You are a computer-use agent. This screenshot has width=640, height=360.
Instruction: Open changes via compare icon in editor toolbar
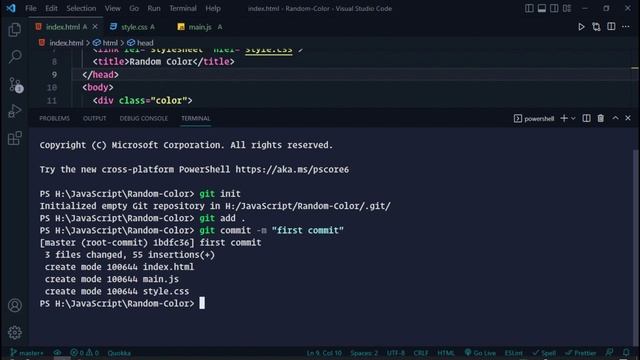596,27
